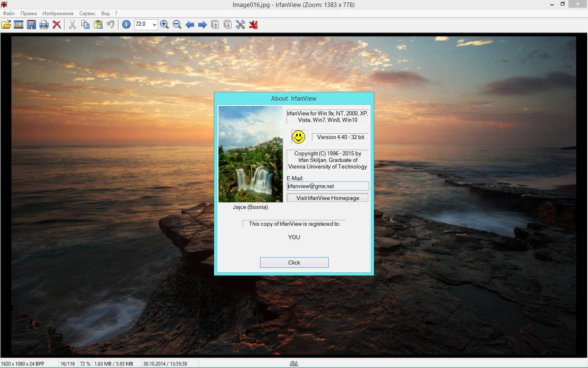The width and height of the screenshot is (588, 368).
Task: Click the Open file folder icon
Action: [x=6, y=25]
